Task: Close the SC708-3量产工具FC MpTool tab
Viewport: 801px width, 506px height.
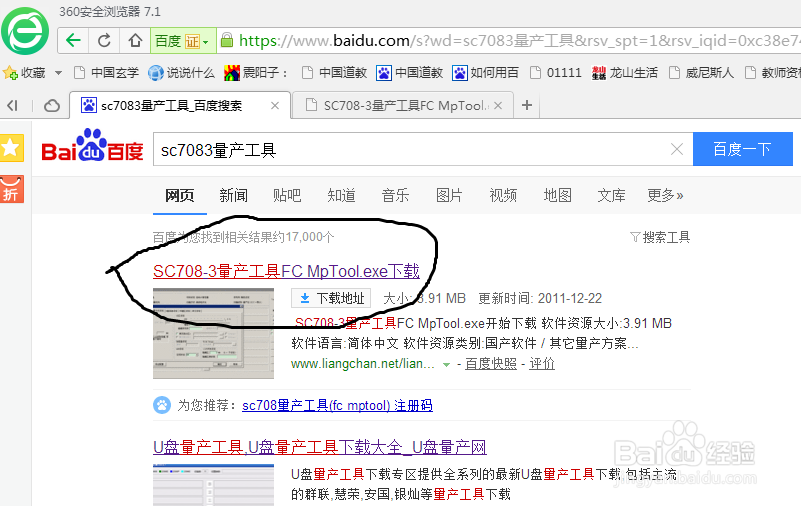Action: (x=498, y=106)
